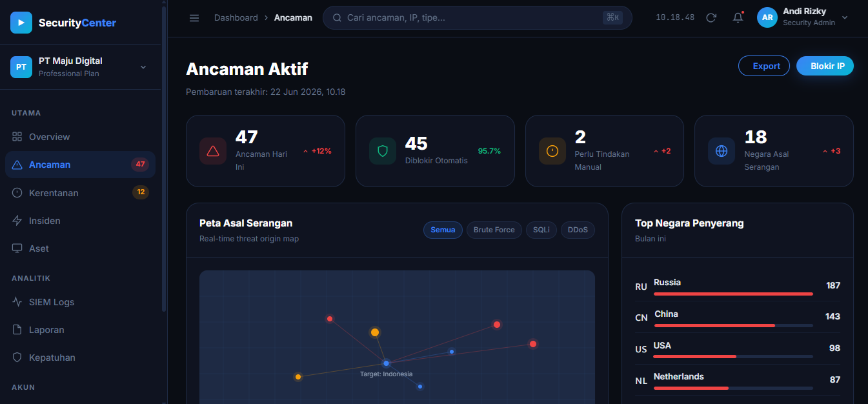Open Insiden in the sidebar
Image resolution: width=868 pixels, height=404 pixels.
80,221
